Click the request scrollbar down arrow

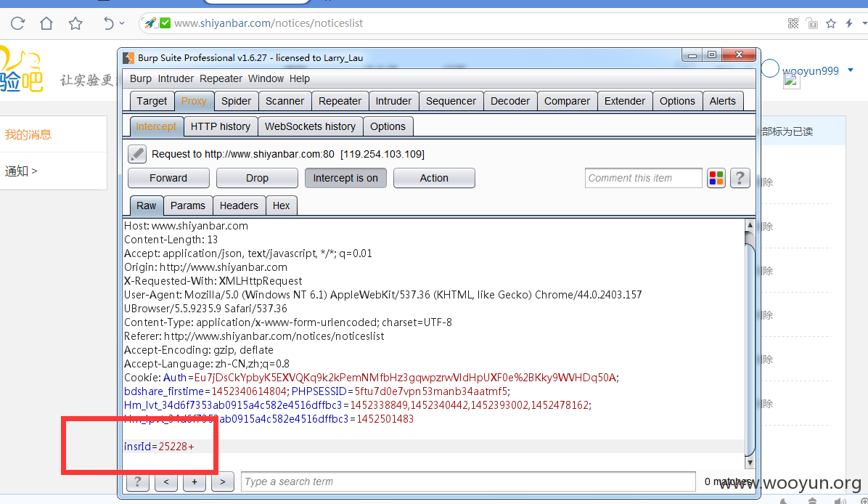(x=750, y=463)
